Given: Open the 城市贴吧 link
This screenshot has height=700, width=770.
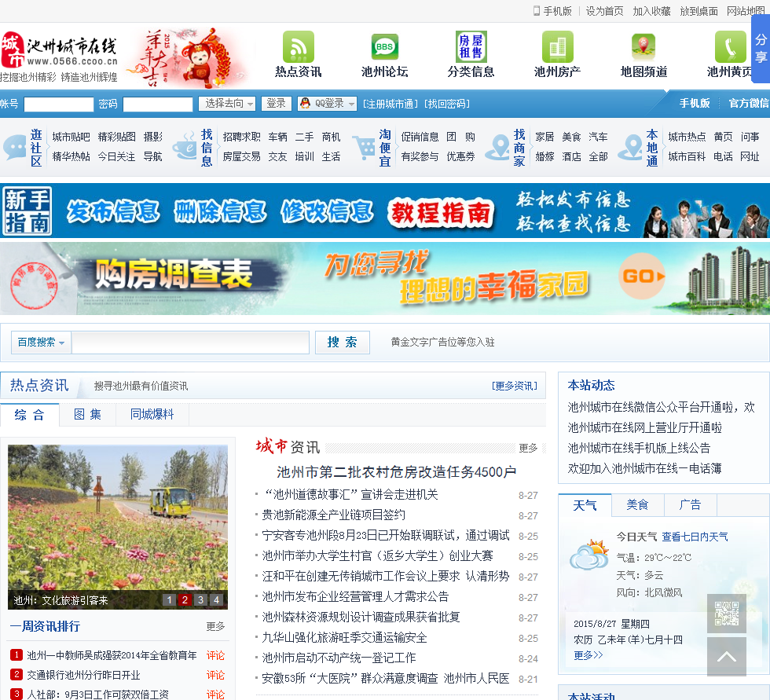Looking at the screenshot, I should click(x=71, y=137).
